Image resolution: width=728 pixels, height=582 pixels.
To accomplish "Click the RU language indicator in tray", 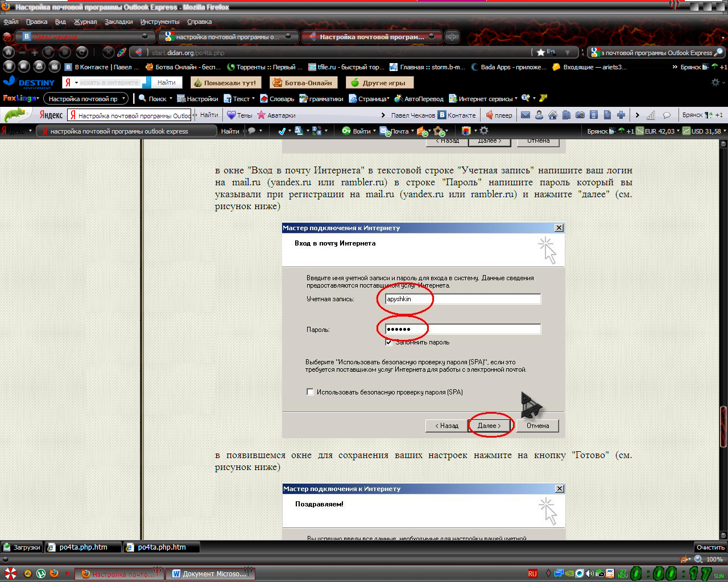I will [x=532, y=573].
